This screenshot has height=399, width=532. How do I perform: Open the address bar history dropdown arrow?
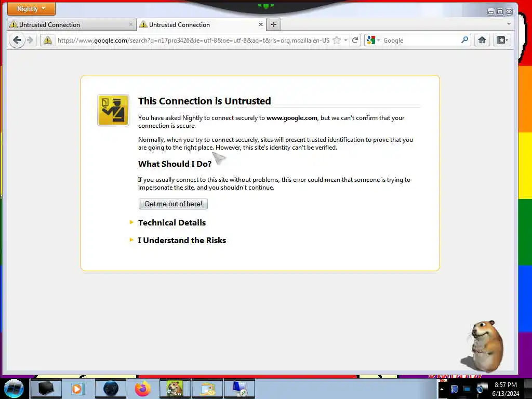pos(345,41)
